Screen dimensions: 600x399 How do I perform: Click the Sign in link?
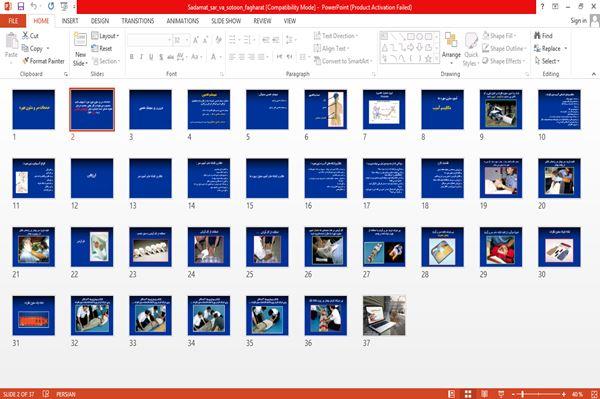578,21
